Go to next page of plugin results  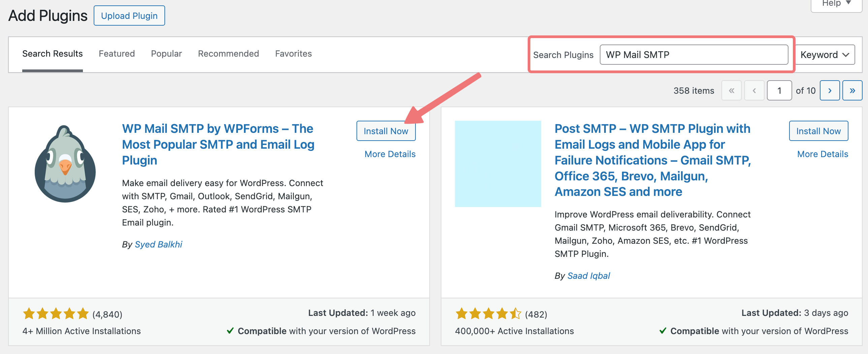pyautogui.click(x=829, y=90)
